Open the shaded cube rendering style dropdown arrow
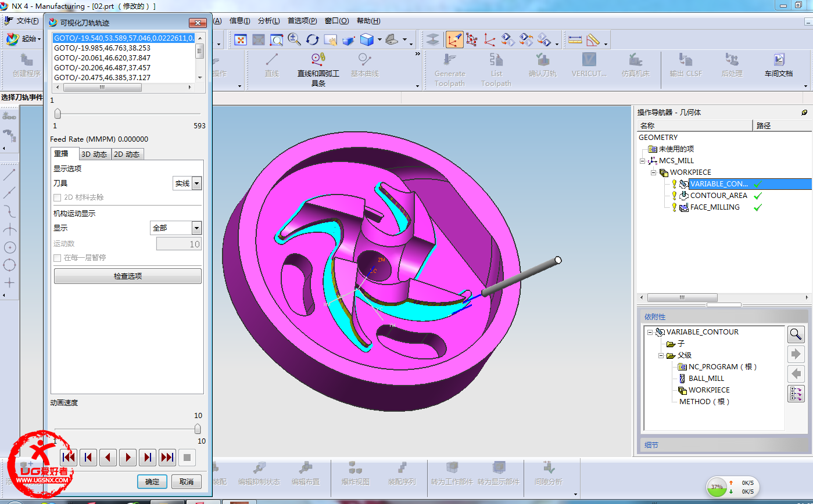This screenshot has height=504, width=813. (379, 40)
